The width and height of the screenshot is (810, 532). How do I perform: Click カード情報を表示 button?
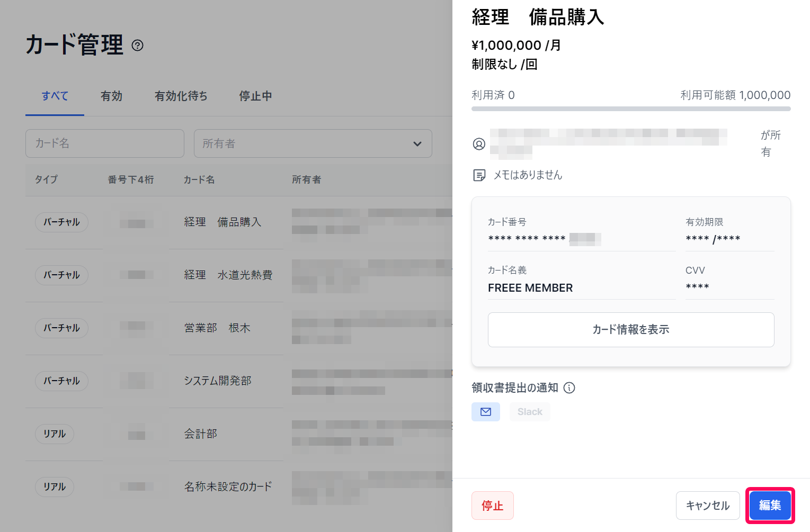point(631,330)
